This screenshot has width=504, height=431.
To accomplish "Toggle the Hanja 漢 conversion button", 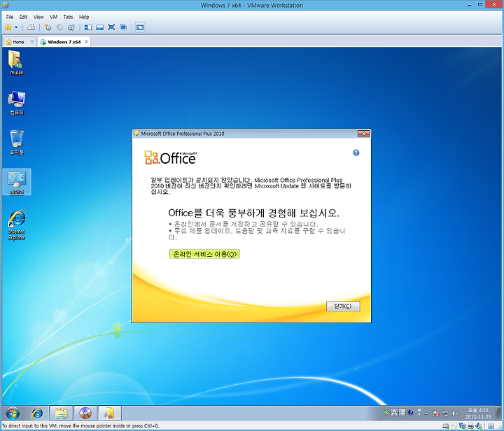I will 402,412.
